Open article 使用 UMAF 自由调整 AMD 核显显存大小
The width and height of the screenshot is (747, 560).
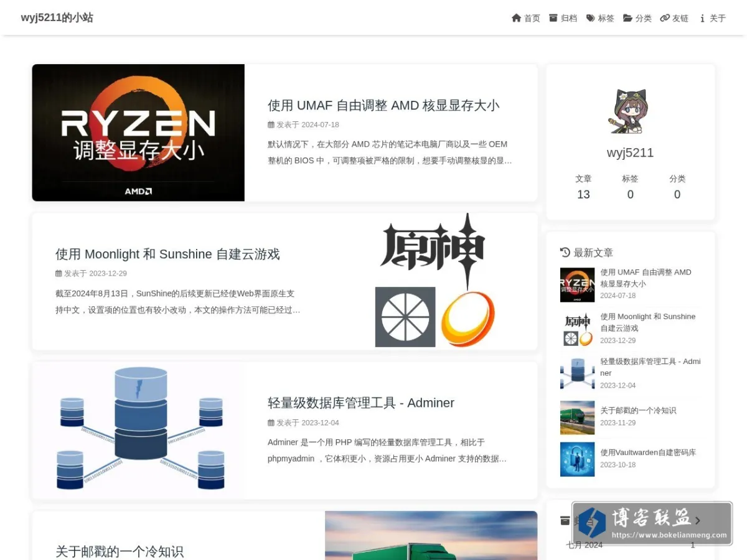(383, 105)
